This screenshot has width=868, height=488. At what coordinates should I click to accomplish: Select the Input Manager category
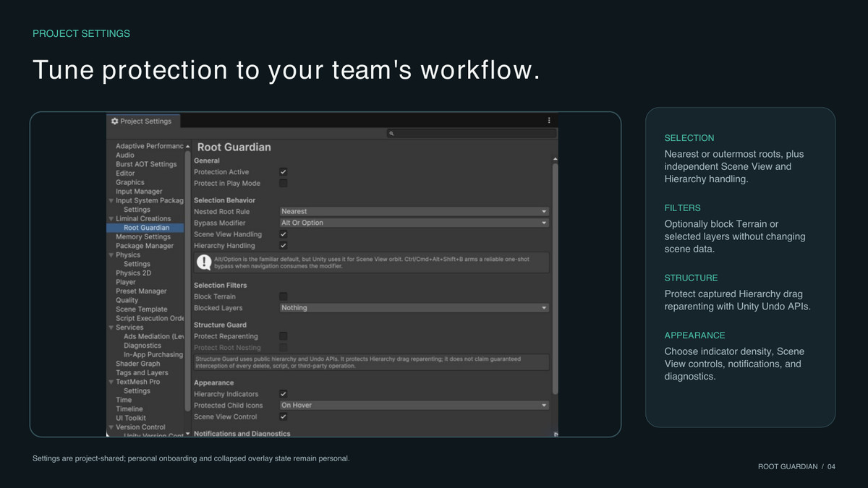(139, 192)
